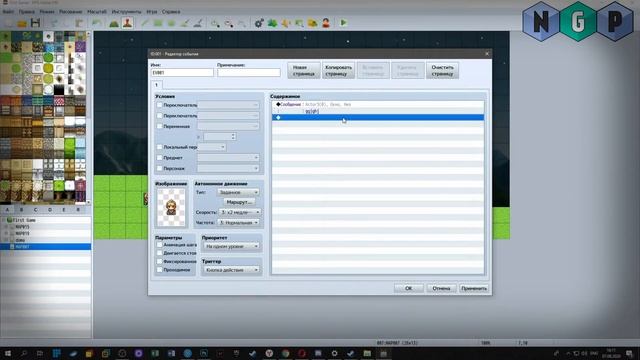Click the Новая страница button

tap(304, 71)
